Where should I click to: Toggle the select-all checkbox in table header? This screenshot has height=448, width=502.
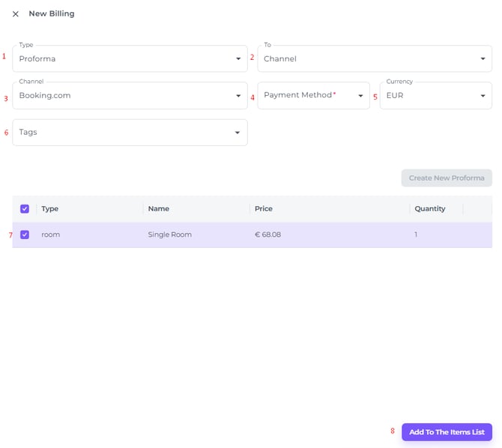(25, 209)
